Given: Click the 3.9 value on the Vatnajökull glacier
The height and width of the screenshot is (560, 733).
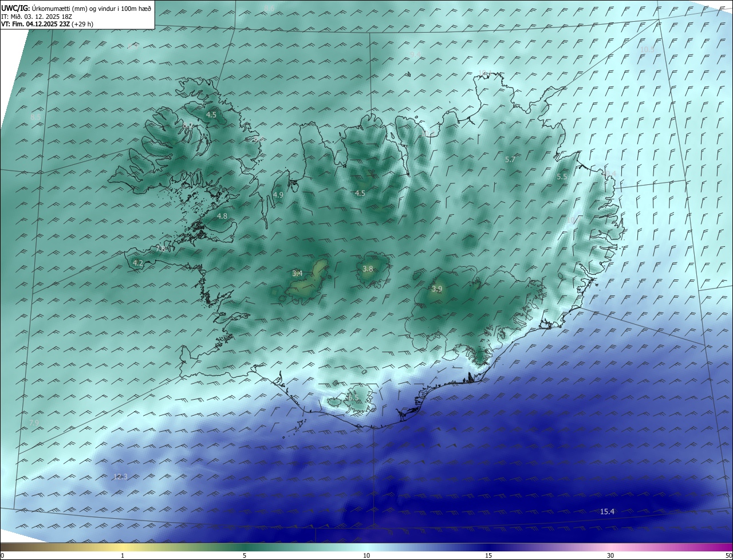Looking at the screenshot, I should point(437,289).
